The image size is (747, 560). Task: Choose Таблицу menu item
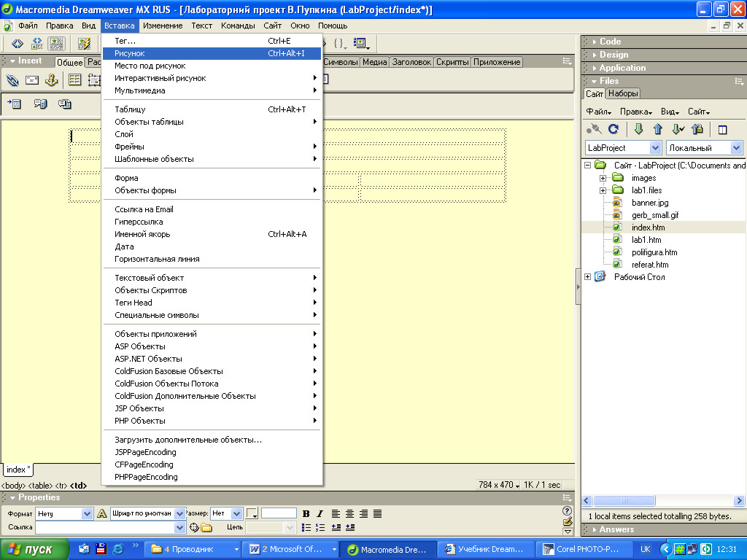click(x=212, y=109)
